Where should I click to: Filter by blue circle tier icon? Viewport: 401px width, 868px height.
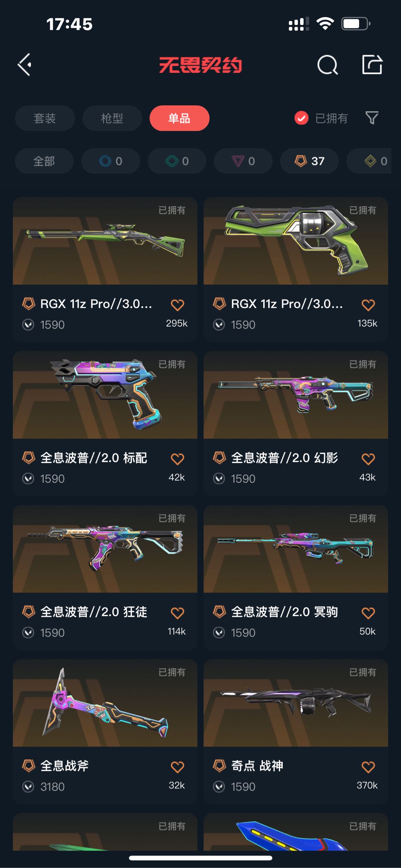point(111,161)
